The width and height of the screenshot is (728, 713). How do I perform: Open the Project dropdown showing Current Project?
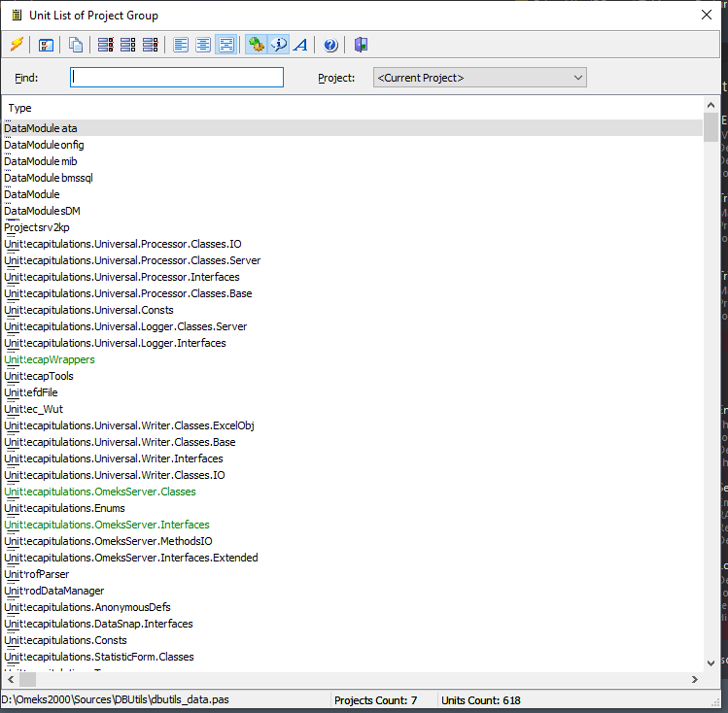479,78
